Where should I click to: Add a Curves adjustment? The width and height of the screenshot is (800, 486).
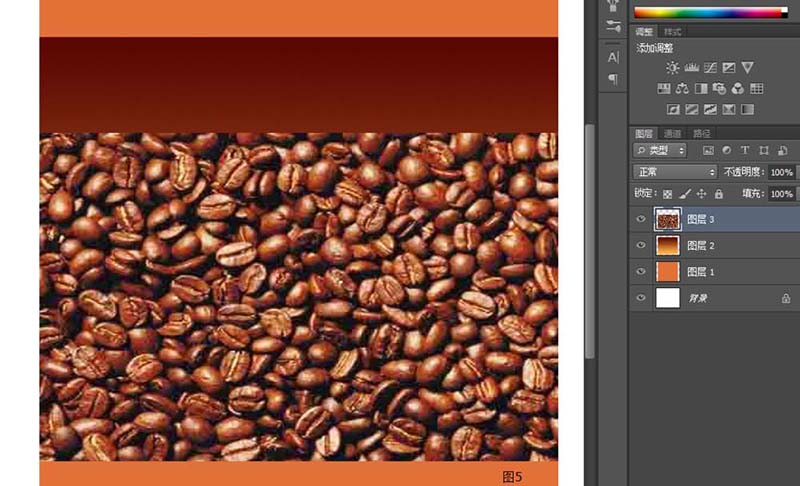point(710,67)
